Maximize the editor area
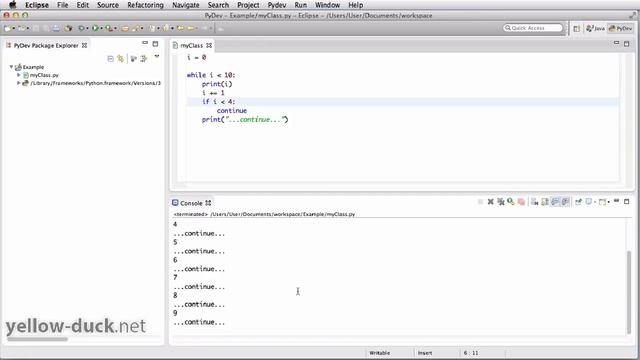 pyautogui.click(x=627, y=43)
